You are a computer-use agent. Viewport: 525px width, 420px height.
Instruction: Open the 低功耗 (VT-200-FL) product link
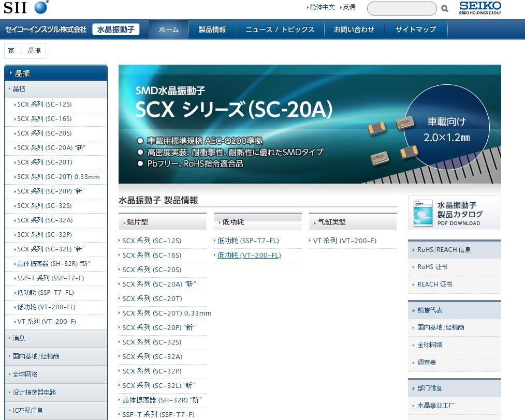point(249,256)
